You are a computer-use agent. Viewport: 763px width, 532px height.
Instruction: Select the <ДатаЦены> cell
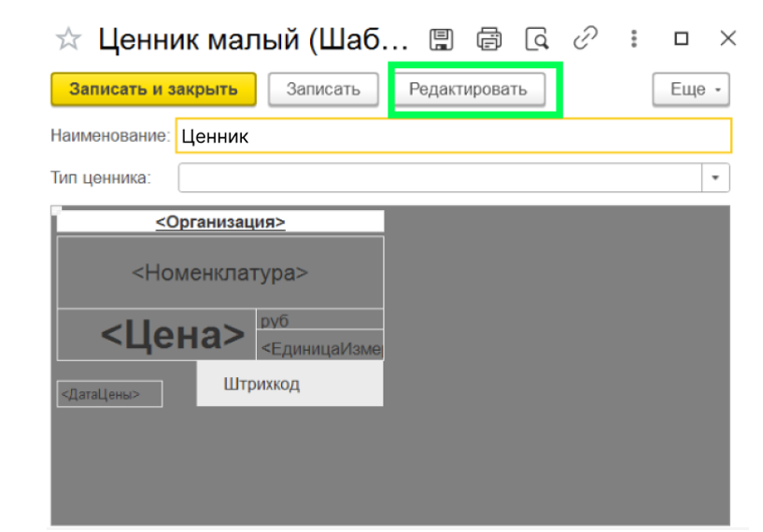click(109, 394)
